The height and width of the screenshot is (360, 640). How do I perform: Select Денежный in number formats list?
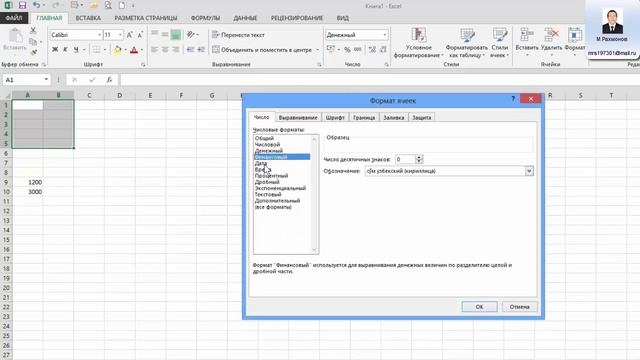[269, 151]
